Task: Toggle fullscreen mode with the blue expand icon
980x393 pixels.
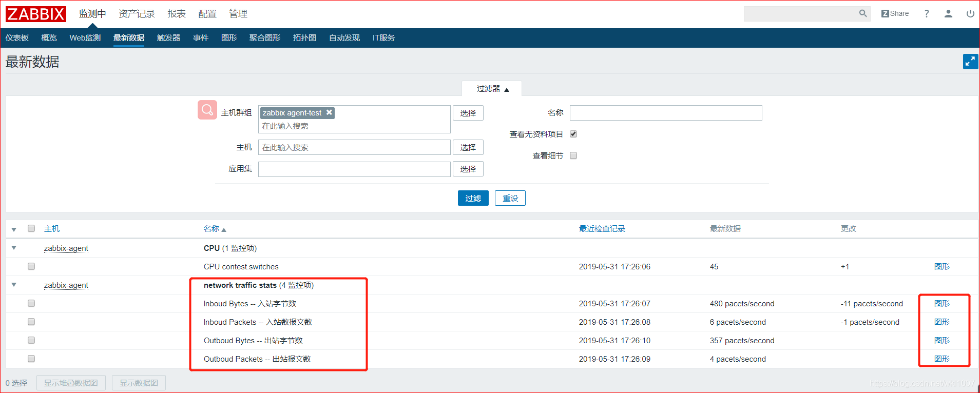Action: coord(970,62)
